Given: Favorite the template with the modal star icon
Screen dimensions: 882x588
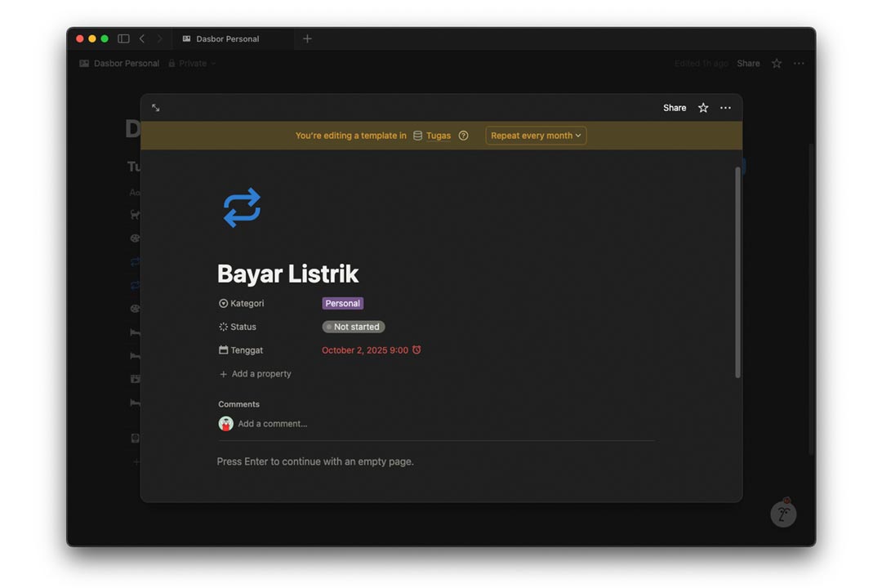Looking at the screenshot, I should click(x=702, y=108).
